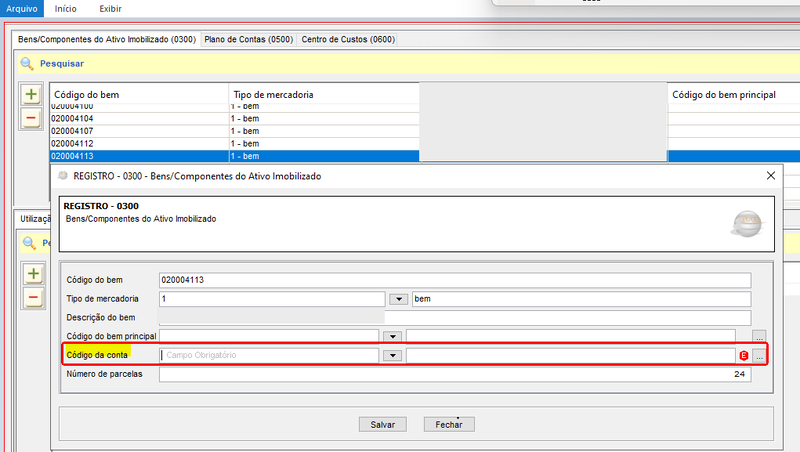
Task: Click the Código do bem principal description field
Action: [x=571, y=336]
